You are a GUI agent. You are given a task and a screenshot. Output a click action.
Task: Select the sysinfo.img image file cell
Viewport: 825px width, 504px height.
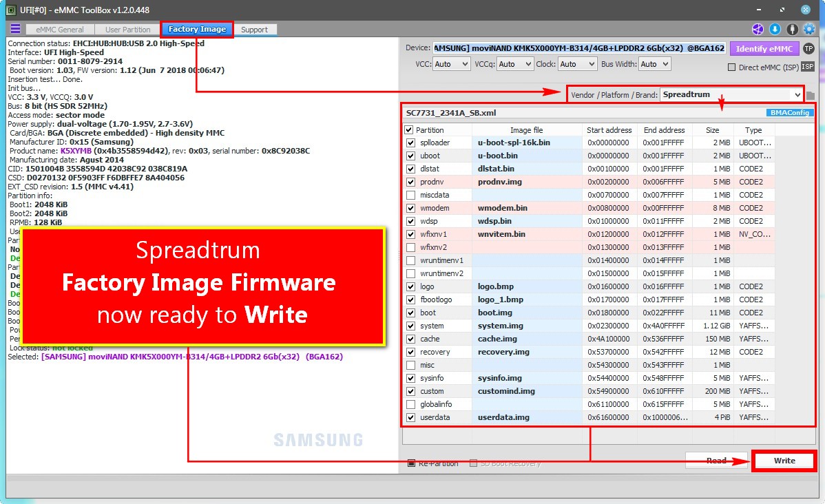pyautogui.click(x=527, y=378)
